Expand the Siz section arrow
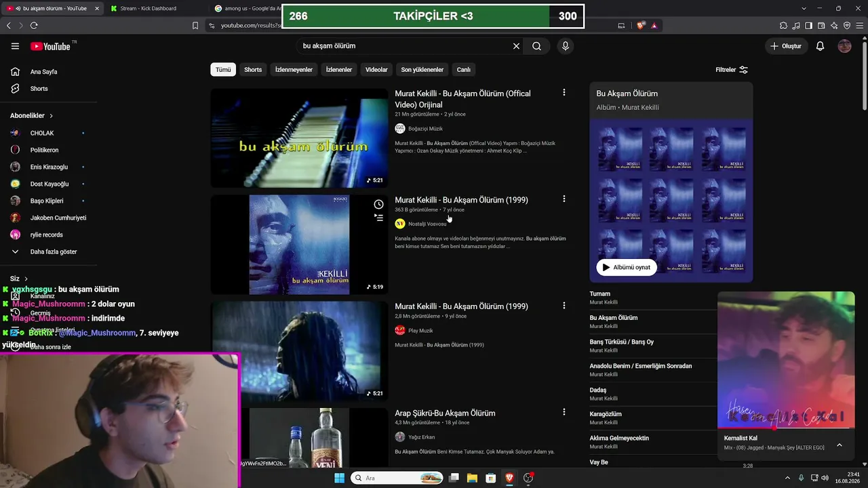The width and height of the screenshot is (868, 488). tap(26, 279)
